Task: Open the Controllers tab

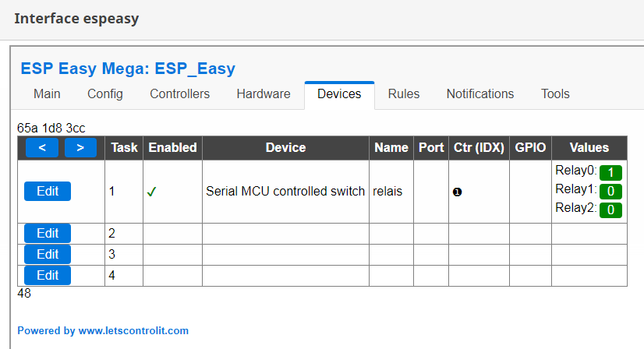Action: pos(179,94)
